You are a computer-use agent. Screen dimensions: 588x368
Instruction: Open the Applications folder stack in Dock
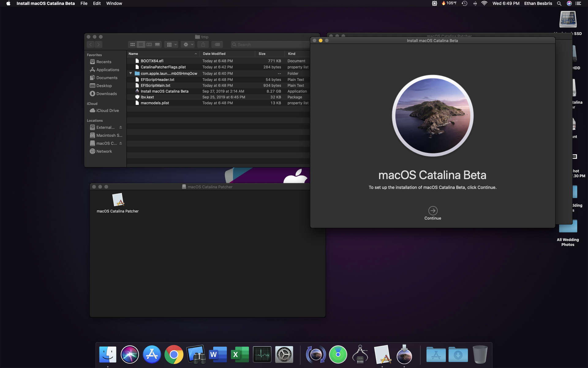[436, 355]
